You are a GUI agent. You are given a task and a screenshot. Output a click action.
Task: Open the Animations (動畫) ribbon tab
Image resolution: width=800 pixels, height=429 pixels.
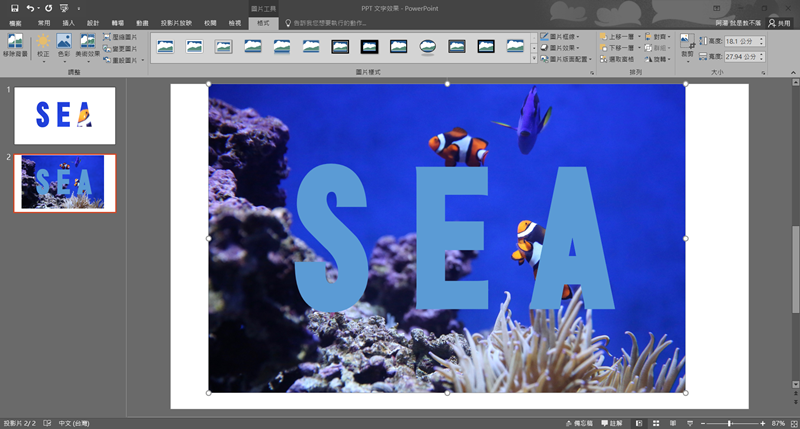pos(143,21)
